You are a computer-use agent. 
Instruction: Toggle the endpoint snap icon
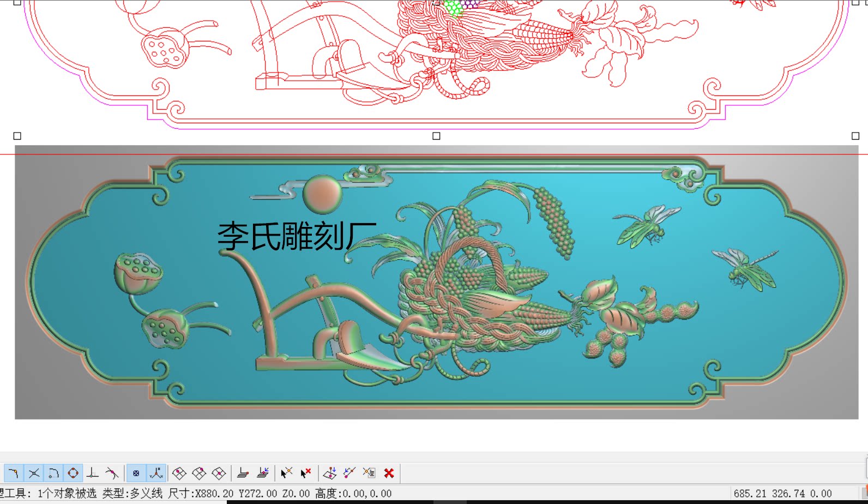coord(14,473)
